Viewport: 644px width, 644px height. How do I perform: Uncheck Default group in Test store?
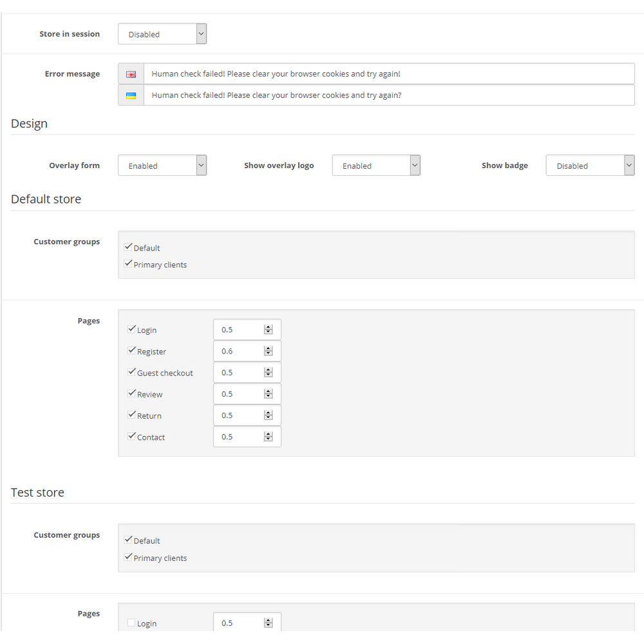(x=128, y=540)
